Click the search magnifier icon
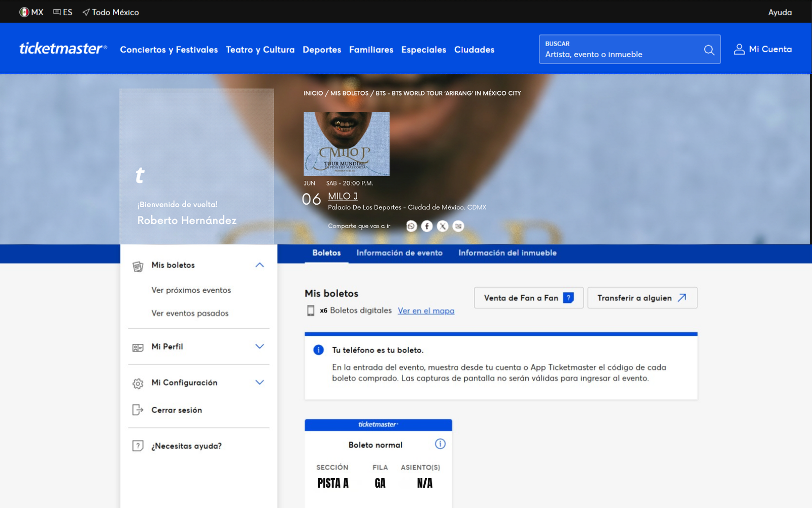The height and width of the screenshot is (508, 812). pos(709,50)
